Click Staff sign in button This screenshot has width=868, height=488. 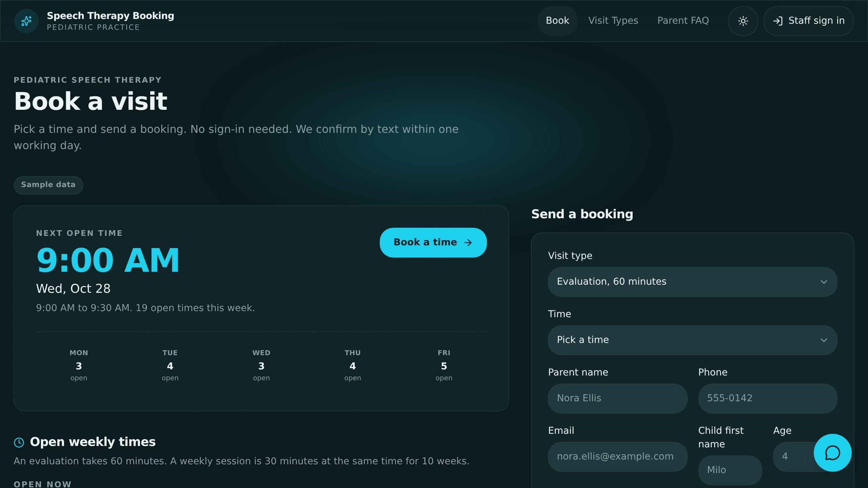pyautogui.click(x=808, y=21)
